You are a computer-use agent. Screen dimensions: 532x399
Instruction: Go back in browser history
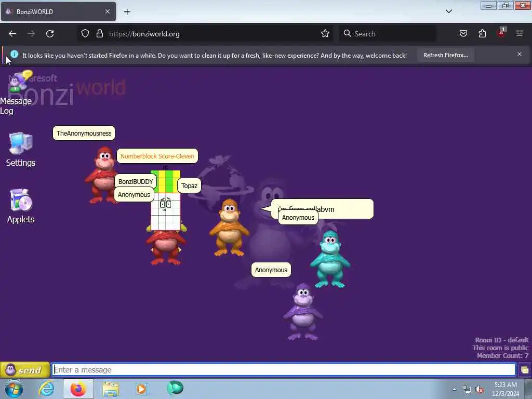pyautogui.click(x=12, y=34)
